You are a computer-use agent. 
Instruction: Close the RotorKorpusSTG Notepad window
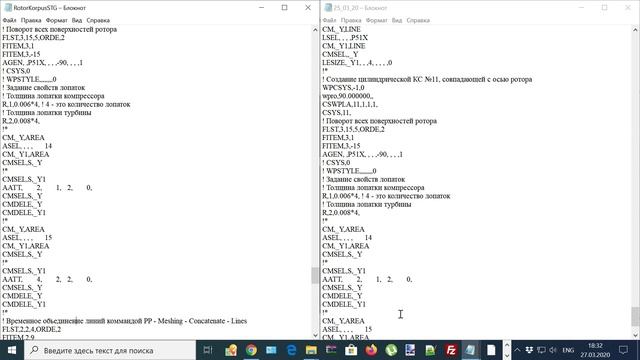pos(308,7)
